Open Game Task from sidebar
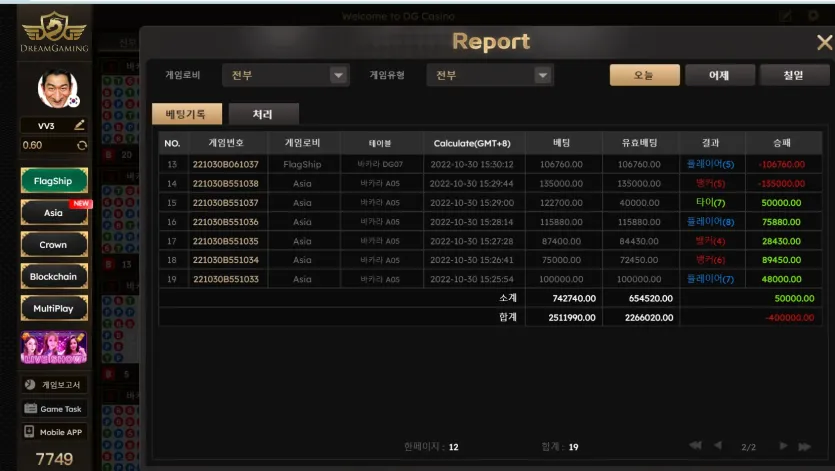 (x=54, y=409)
